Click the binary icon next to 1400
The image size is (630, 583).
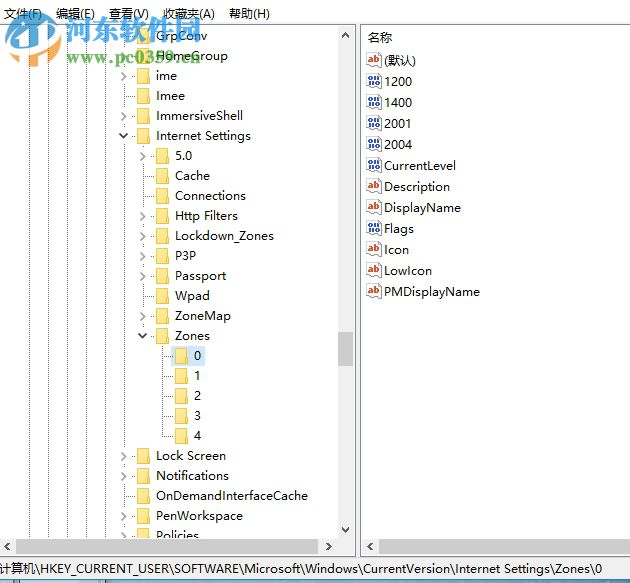pos(374,102)
